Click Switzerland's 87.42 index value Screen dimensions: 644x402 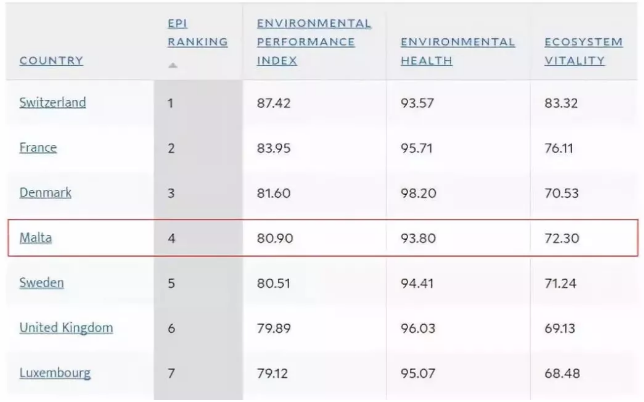pos(274,103)
